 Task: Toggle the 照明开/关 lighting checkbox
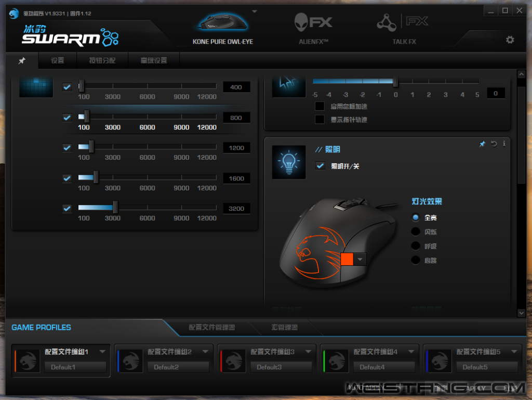[x=320, y=166]
